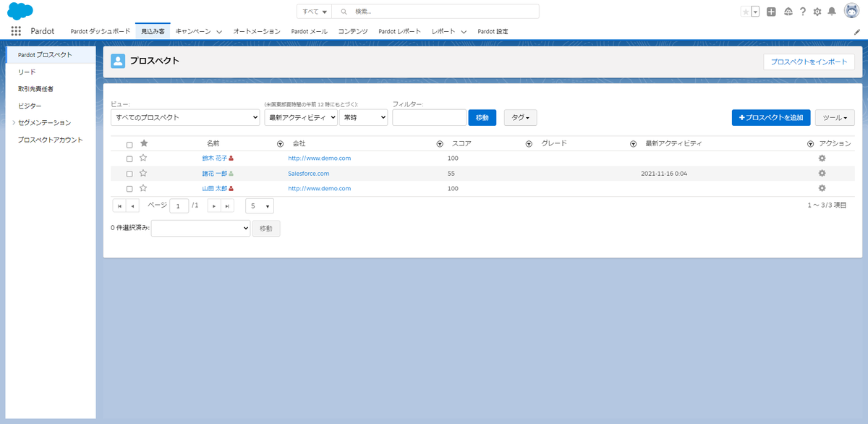Open the キャンペーン tab dropdown chevron
This screenshot has height=424, width=868.
coord(218,32)
